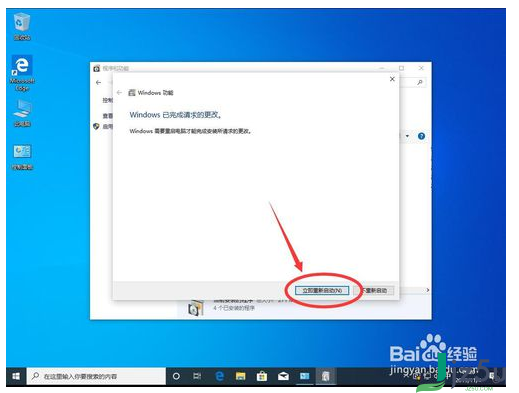Close the Windows 功能 dialog

click(x=392, y=79)
